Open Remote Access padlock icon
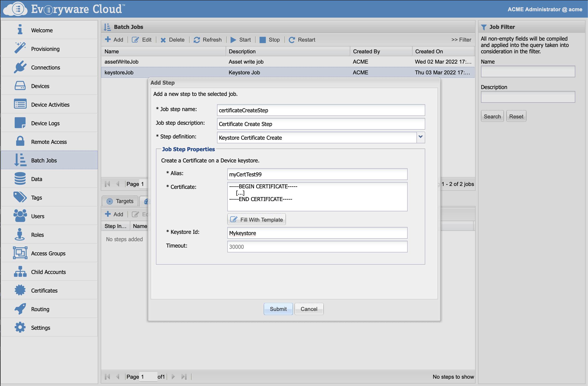The width and height of the screenshot is (588, 386). (20, 141)
